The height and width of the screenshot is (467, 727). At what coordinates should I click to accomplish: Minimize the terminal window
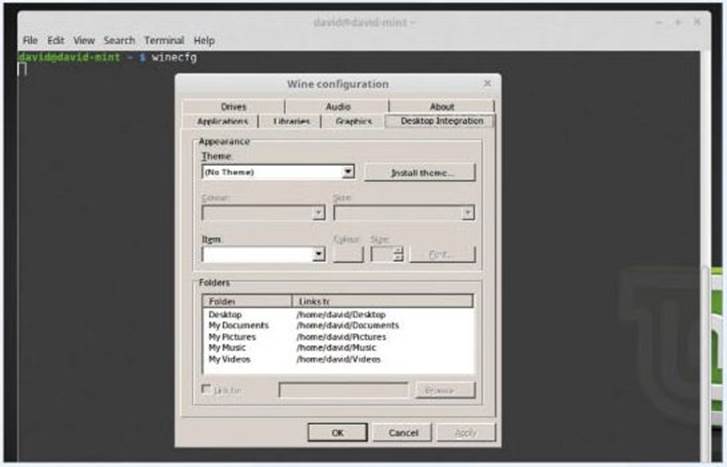pos(658,22)
